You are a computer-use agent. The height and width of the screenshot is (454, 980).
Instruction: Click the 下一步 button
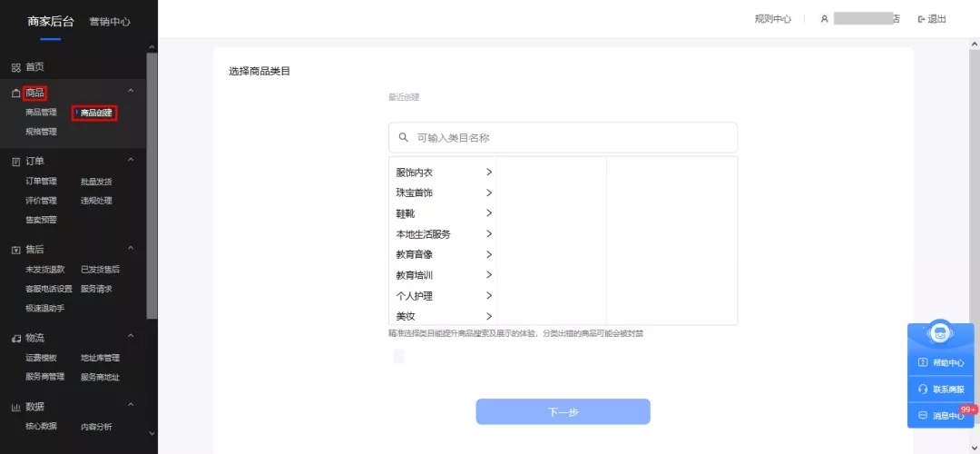click(563, 412)
